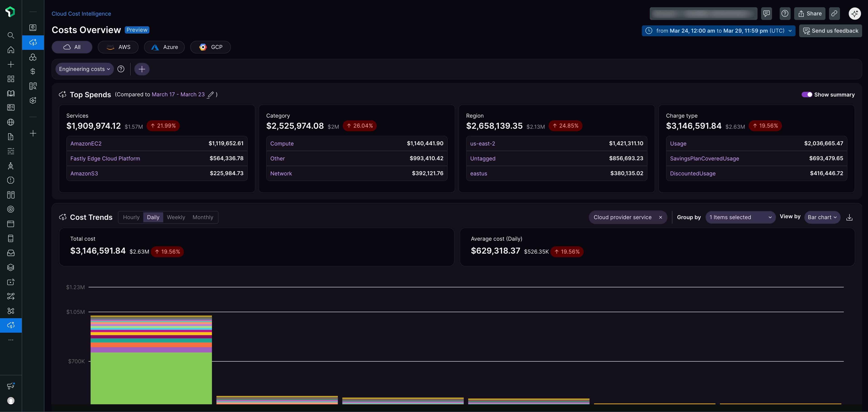Open the Bar chart view dropdown
868x412 pixels.
(x=822, y=217)
